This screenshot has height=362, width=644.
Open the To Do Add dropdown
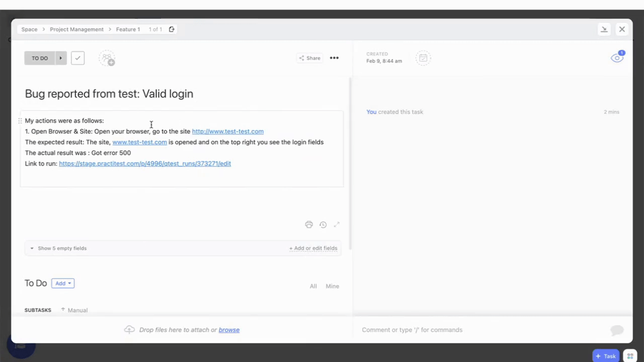pos(63,284)
